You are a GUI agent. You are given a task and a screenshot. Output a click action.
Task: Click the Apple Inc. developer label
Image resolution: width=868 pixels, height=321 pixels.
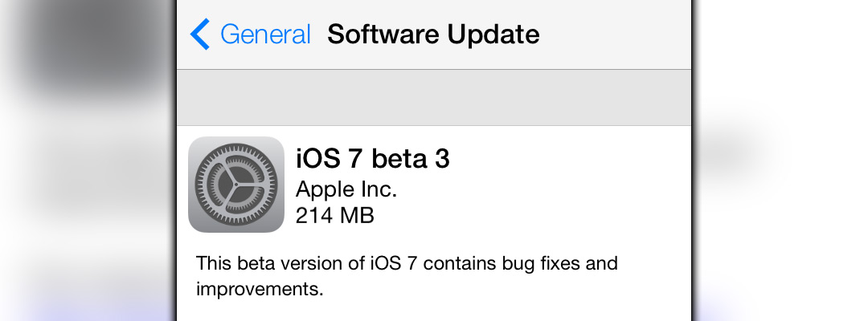[x=346, y=189]
